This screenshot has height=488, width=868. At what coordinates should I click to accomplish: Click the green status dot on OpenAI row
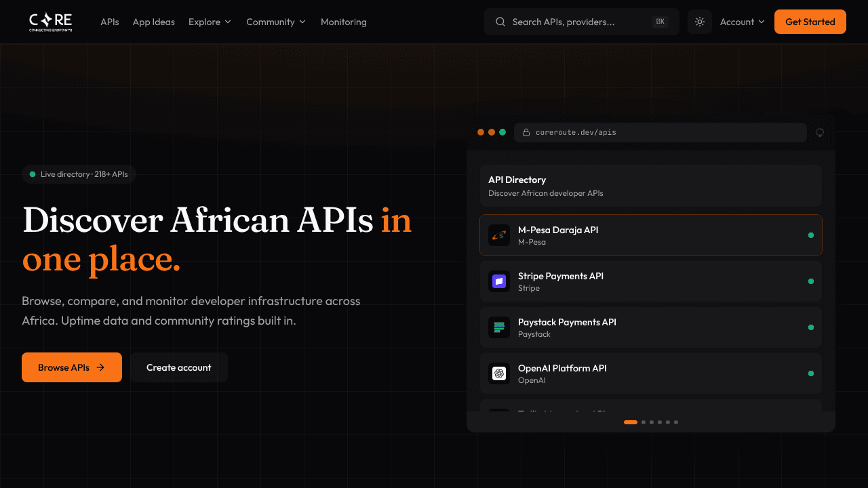[x=810, y=373]
